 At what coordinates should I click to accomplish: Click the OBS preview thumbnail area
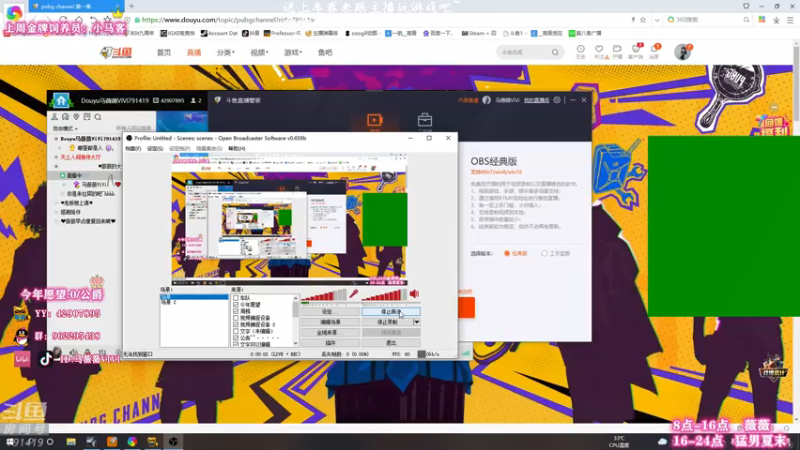[289, 219]
